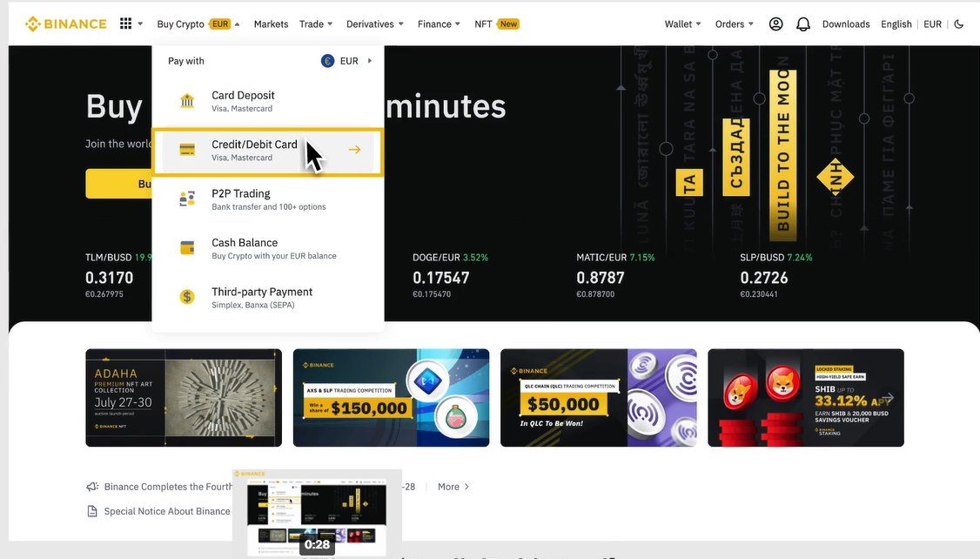Open the TLM/BUSD ticker
The height and width of the screenshot is (559, 980).
[x=118, y=275]
